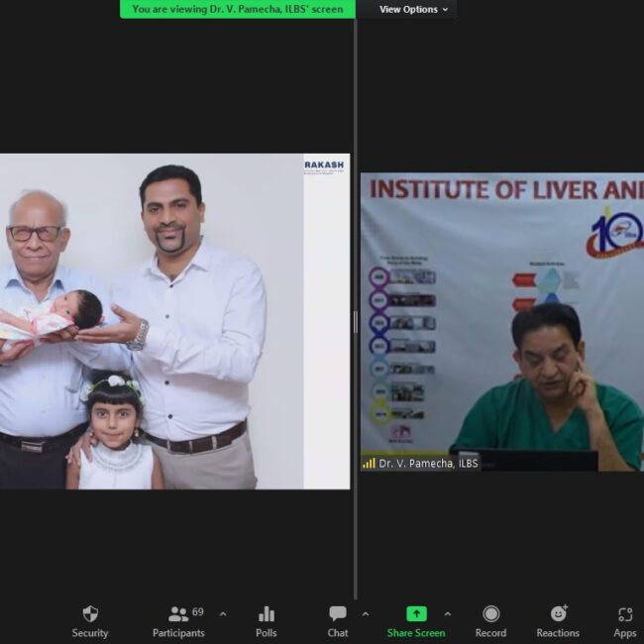Viewport: 644px width, 644px height.
Task: Click the green Share Screen icon
Action: pyautogui.click(x=416, y=614)
